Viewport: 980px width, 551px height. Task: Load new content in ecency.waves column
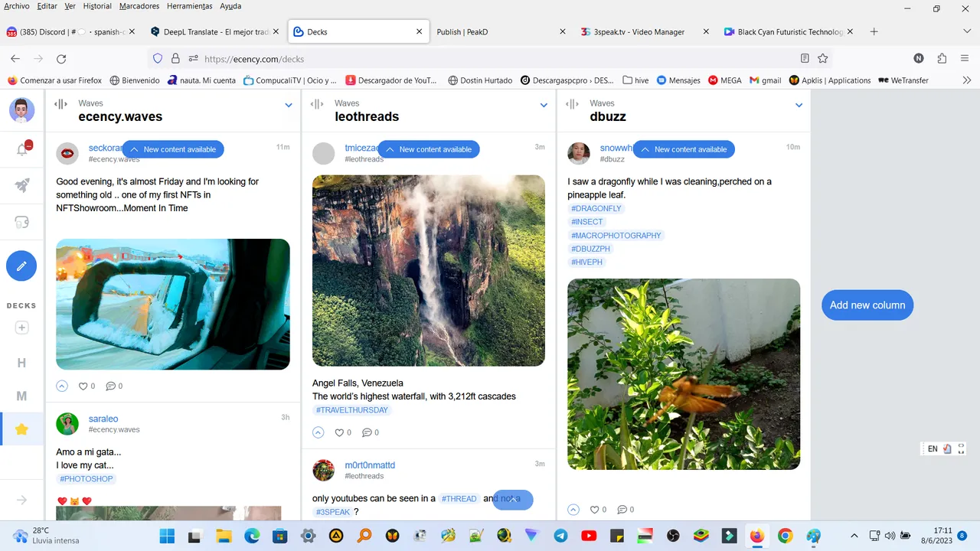(x=173, y=149)
